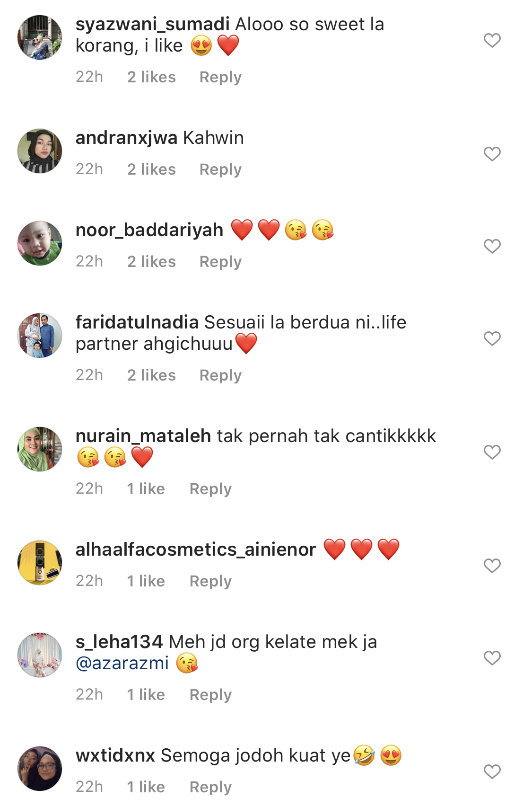
Task: Like noor_baddariyah's emoji comment
Action: point(492,246)
